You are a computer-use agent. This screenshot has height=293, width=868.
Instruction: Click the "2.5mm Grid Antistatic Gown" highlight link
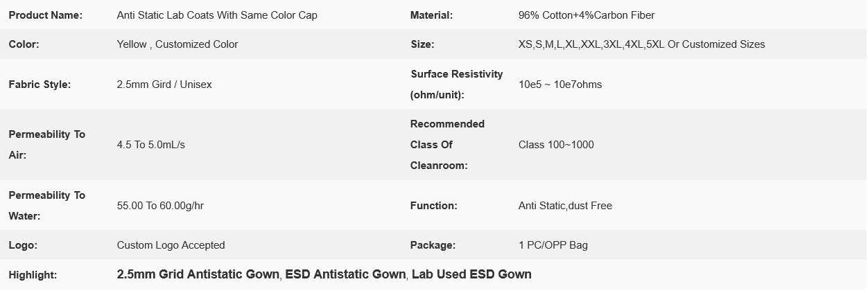click(x=199, y=274)
